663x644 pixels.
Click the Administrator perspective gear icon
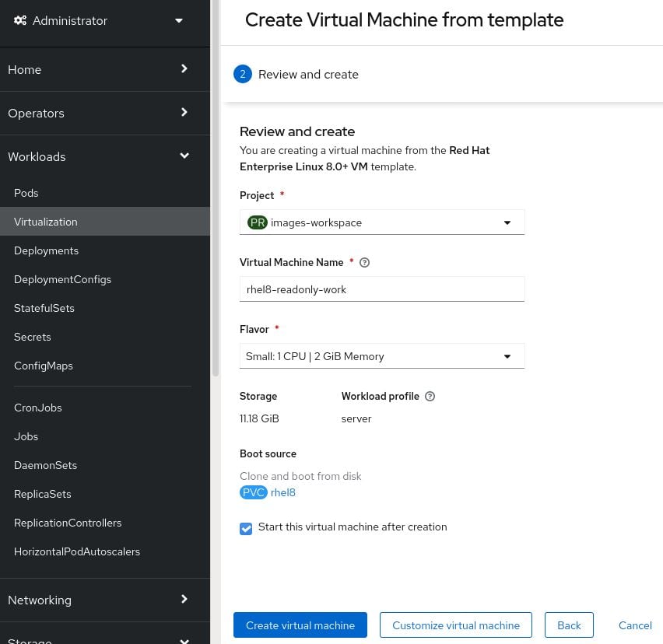(x=20, y=21)
